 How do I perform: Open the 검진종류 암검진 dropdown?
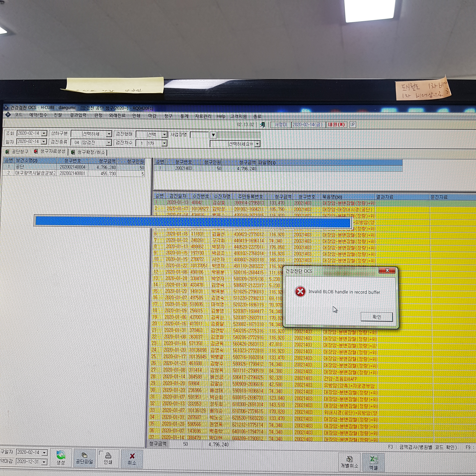[x=109, y=143]
